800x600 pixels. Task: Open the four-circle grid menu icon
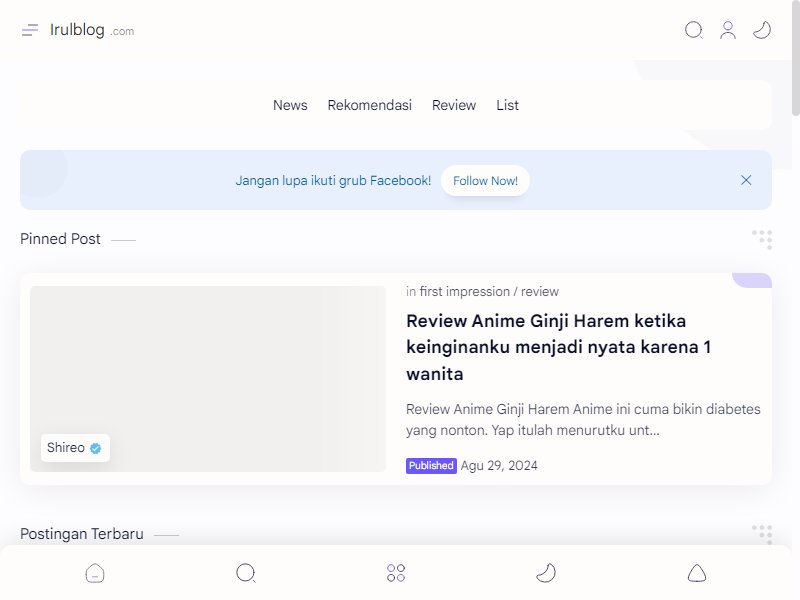coord(396,573)
